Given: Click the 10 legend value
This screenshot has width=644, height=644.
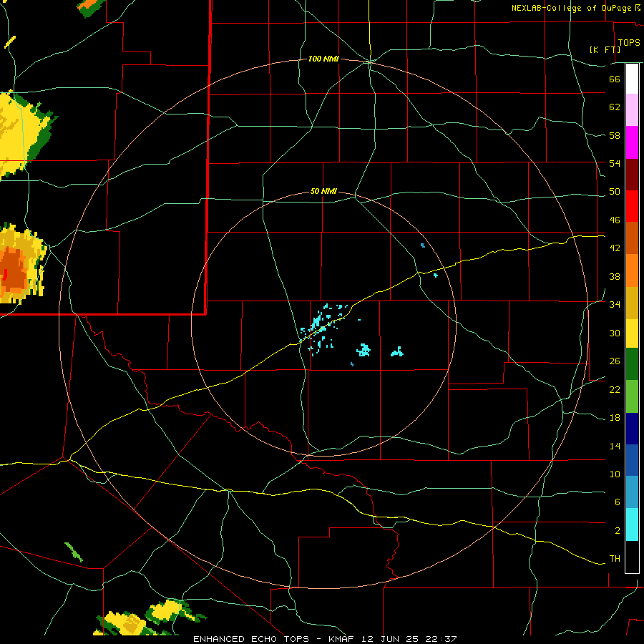Looking at the screenshot, I should click(615, 474).
